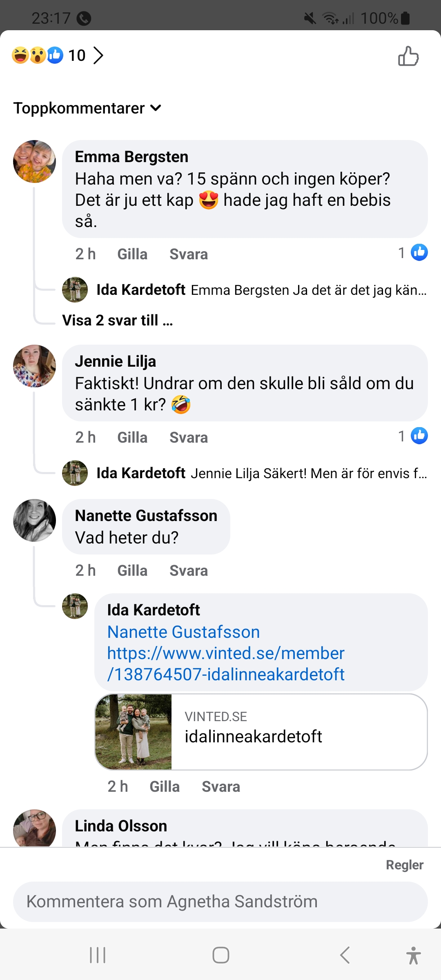Tap the like count on Jennie Lilja's comment
The height and width of the screenshot is (980, 441).
click(x=413, y=436)
